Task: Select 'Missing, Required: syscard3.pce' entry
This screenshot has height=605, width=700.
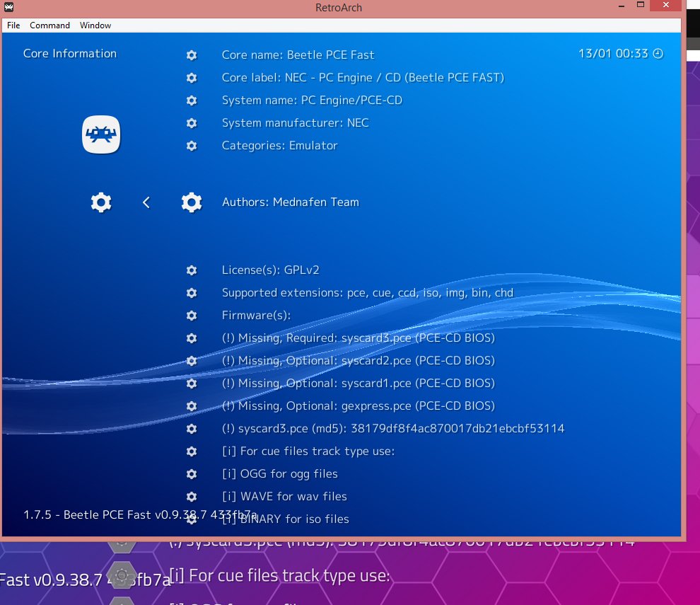Action: tap(358, 338)
